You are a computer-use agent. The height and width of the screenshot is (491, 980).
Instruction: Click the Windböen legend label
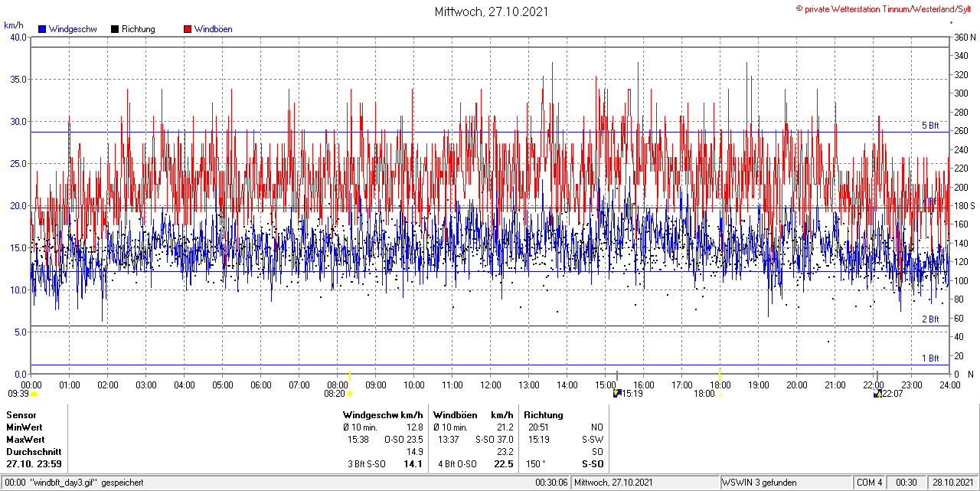tap(214, 29)
